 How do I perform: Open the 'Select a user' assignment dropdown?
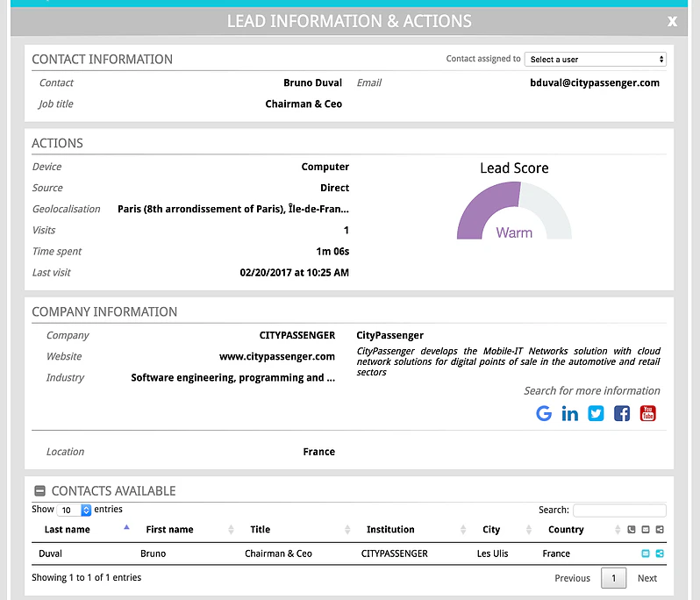(596, 60)
